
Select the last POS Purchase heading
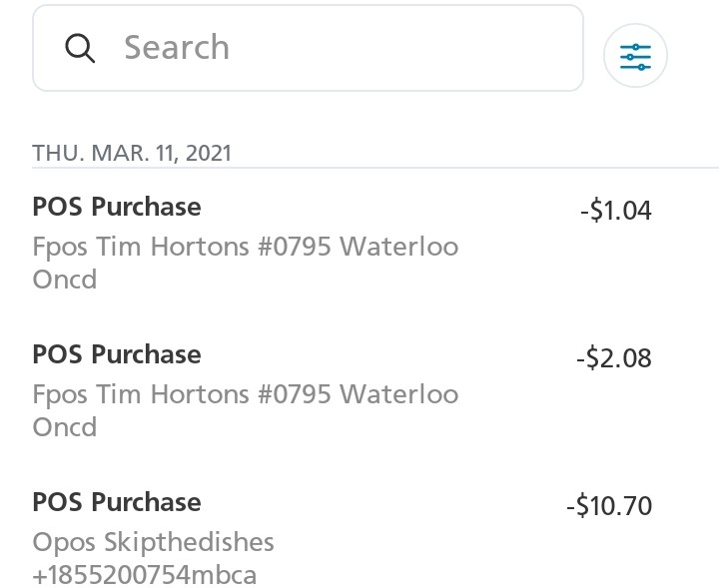[x=117, y=502]
